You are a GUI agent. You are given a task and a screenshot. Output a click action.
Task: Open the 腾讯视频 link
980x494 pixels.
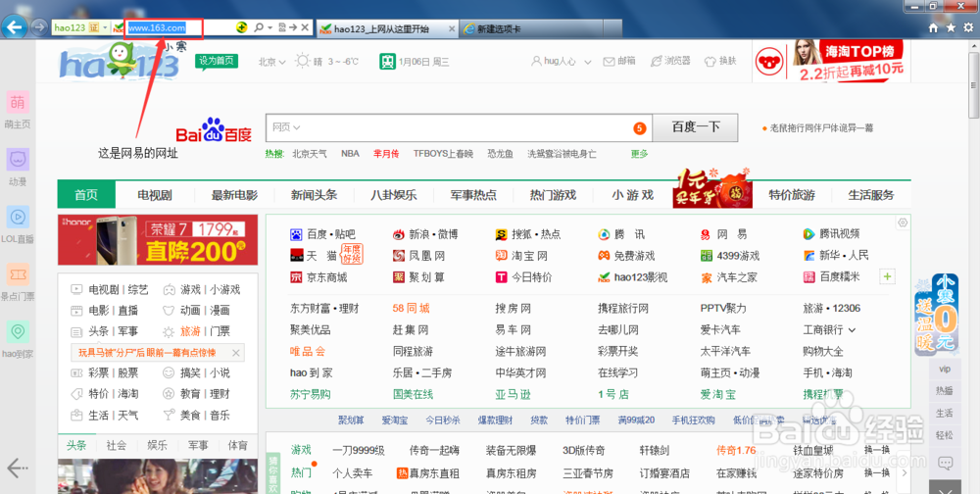pyautogui.click(x=840, y=234)
